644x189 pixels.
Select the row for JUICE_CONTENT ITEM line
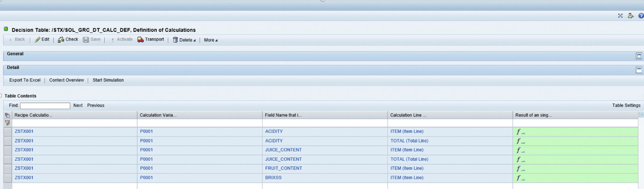pos(8,150)
